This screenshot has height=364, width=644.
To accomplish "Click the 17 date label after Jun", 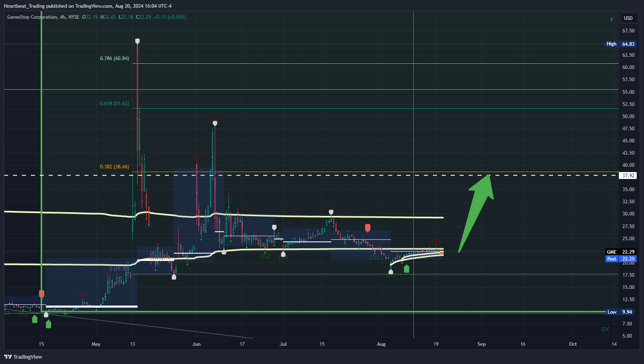I will coord(242,344).
